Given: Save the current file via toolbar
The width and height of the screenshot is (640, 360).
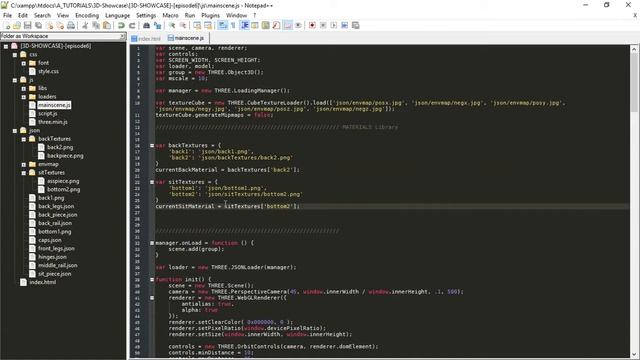Looking at the screenshot, I should click(27, 25).
